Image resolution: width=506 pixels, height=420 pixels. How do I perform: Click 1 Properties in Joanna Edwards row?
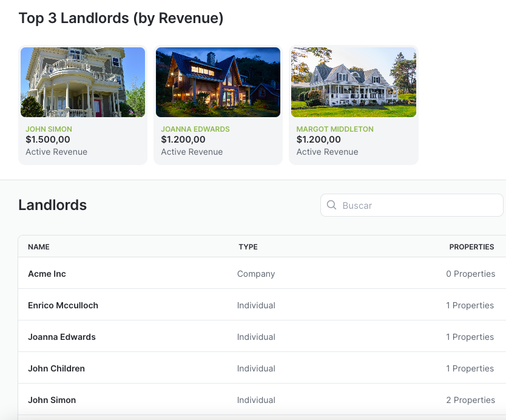(x=470, y=337)
